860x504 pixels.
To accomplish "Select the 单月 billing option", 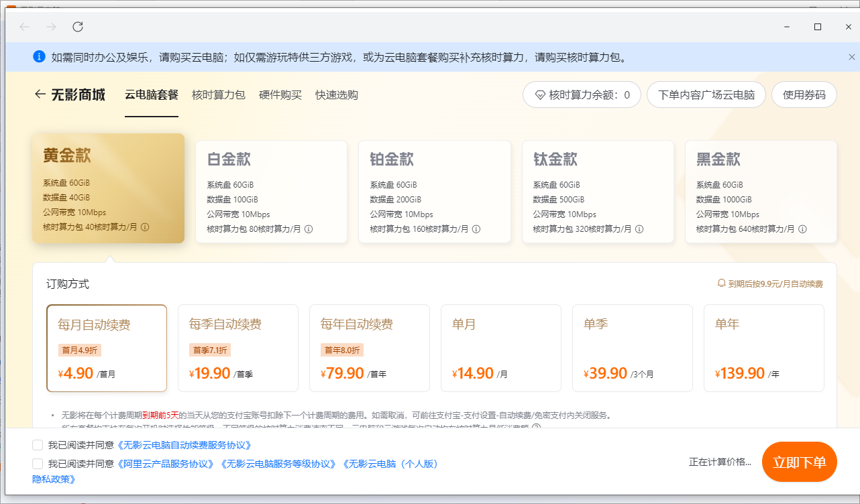I will coord(500,348).
